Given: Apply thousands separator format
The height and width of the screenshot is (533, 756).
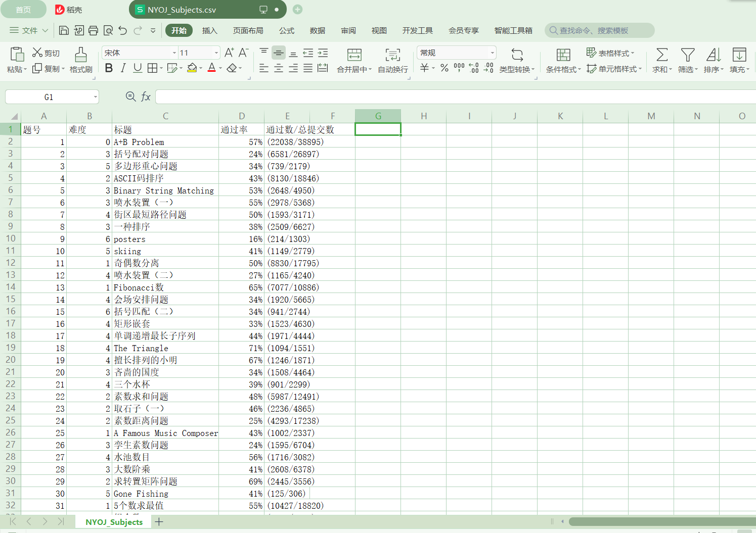Looking at the screenshot, I should coord(459,68).
